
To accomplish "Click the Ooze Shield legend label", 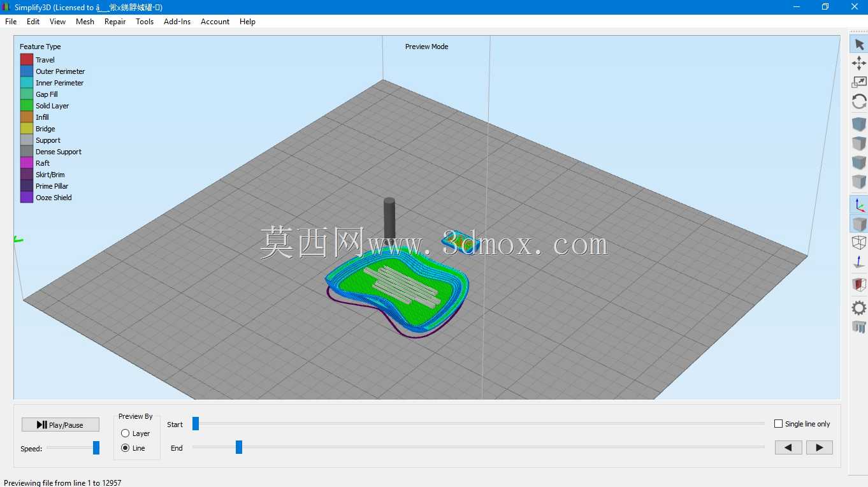I will pyautogui.click(x=54, y=198).
